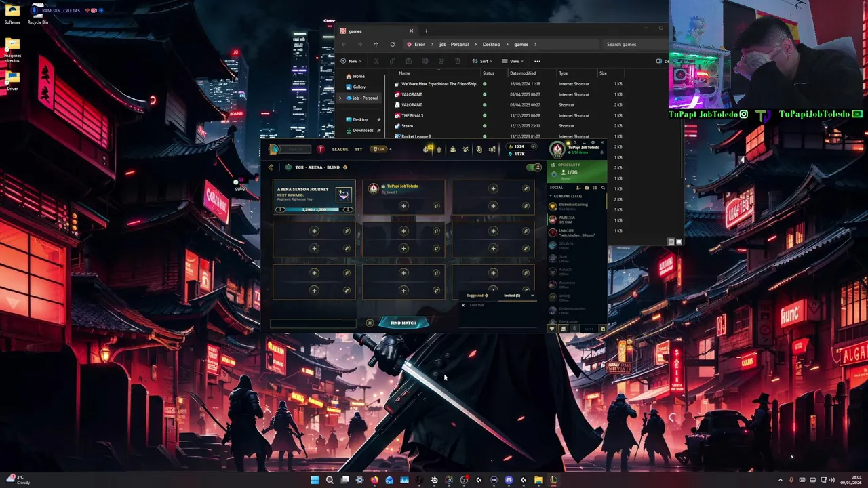Open the See more dots in File Explorer toolbar
The height and width of the screenshot is (488, 868).
pyautogui.click(x=537, y=61)
